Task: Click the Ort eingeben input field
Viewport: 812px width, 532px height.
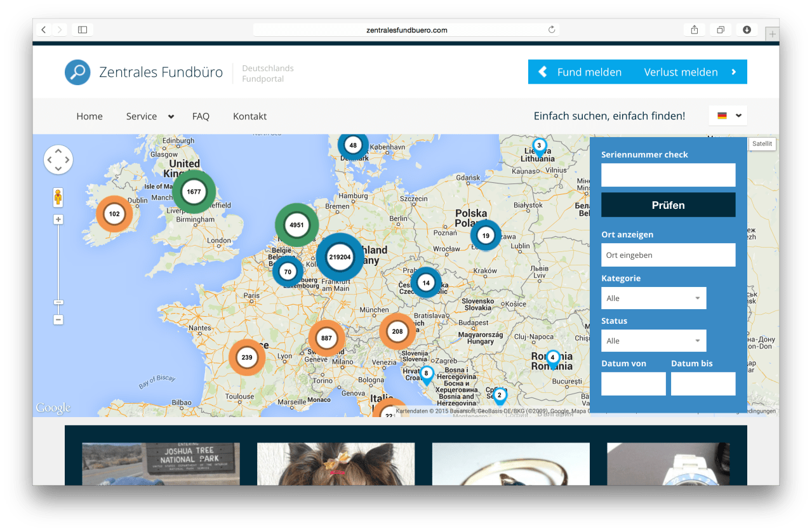Action: tap(668, 255)
